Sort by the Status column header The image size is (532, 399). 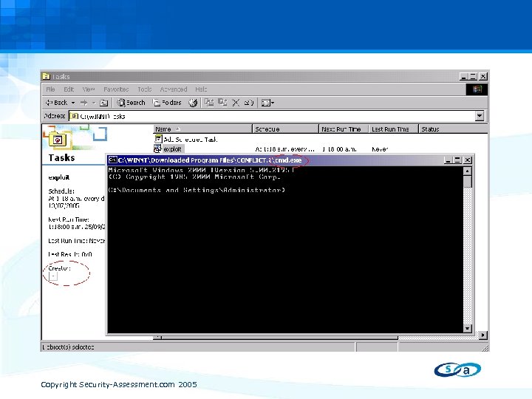[x=453, y=129]
